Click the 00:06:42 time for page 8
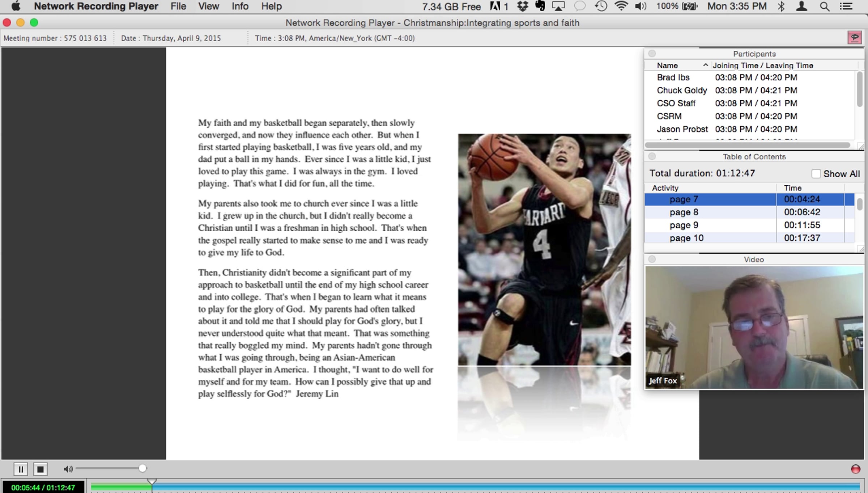868x493 pixels. 802,212
